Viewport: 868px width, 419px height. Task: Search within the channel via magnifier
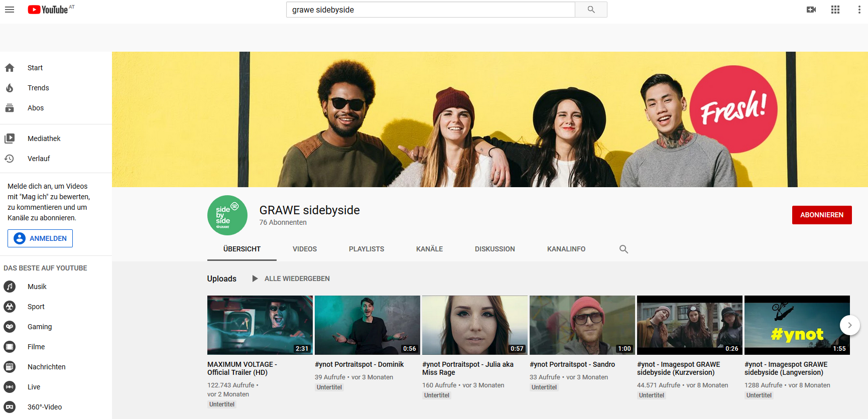624,249
